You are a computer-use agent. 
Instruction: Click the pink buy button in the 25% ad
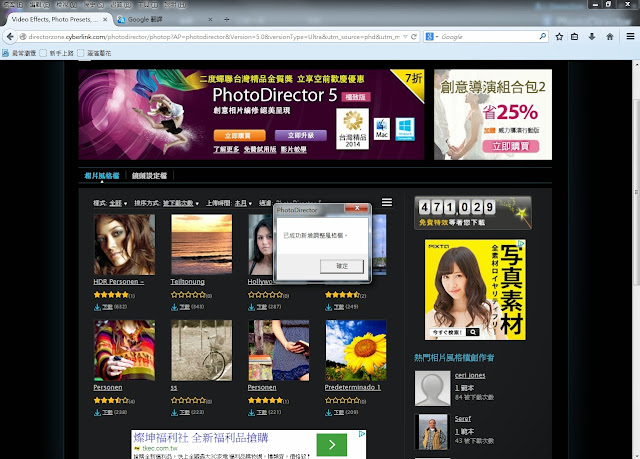click(511, 146)
